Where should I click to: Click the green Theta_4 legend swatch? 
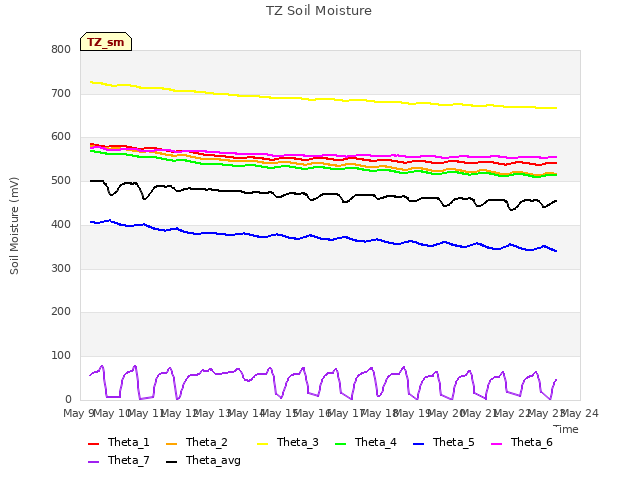point(340,444)
